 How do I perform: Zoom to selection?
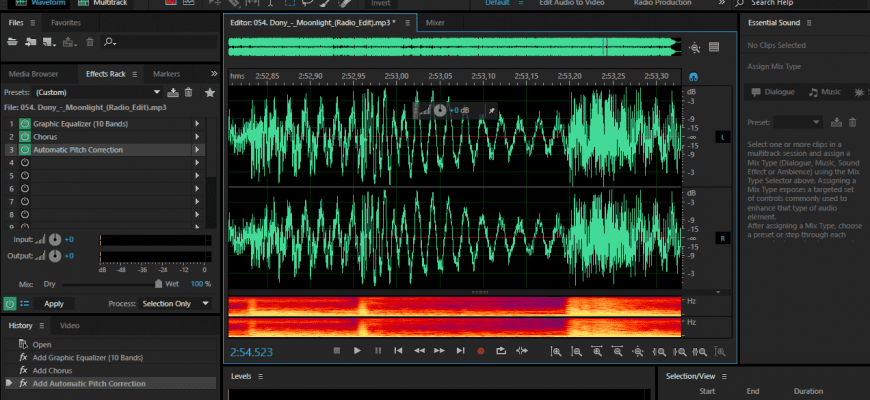[700, 351]
